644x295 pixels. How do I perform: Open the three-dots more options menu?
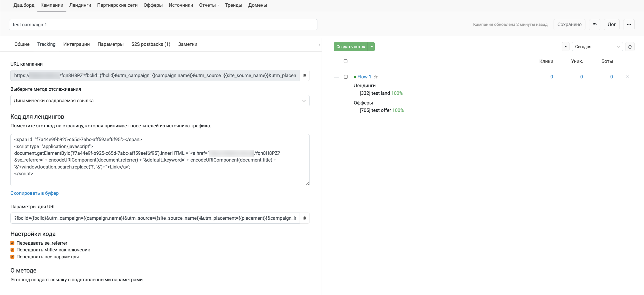click(x=629, y=24)
